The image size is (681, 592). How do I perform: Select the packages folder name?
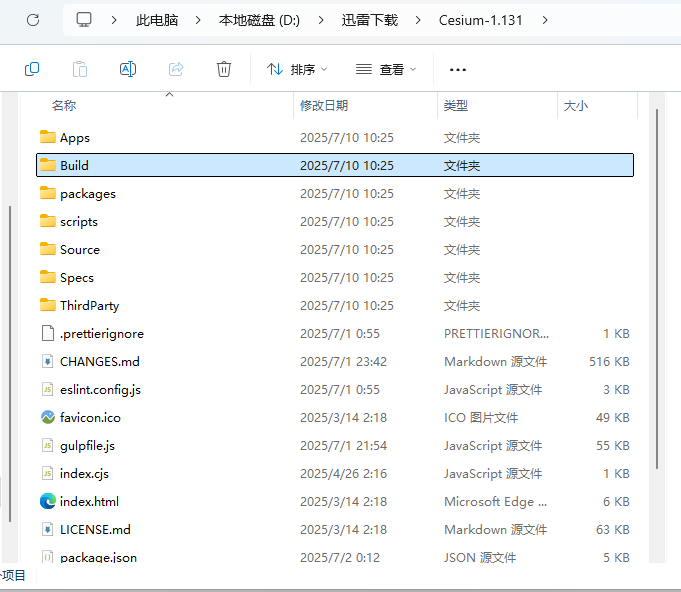coord(88,194)
